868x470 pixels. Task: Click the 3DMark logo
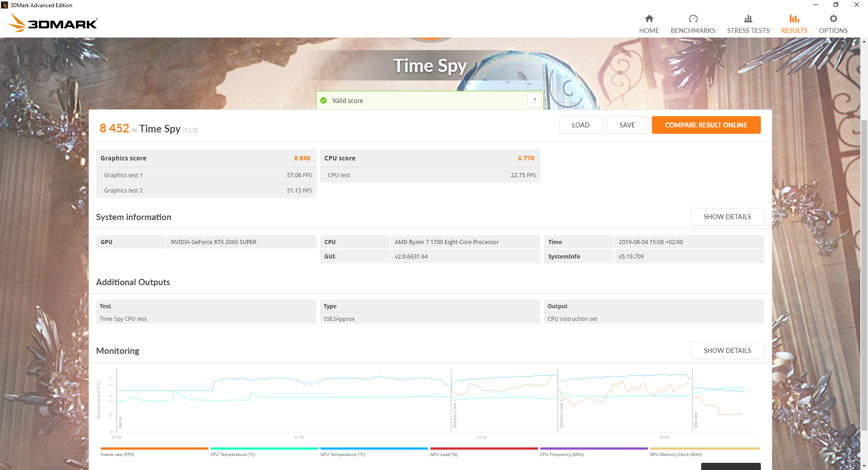click(53, 23)
